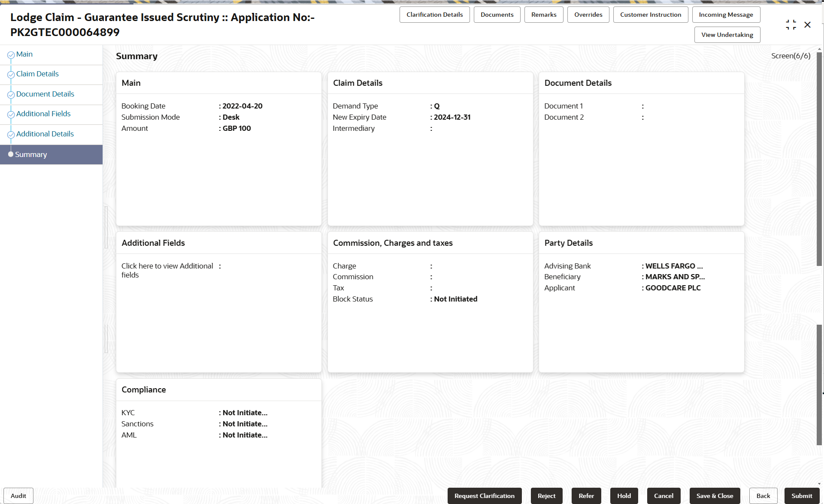The height and width of the screenshot is (504, 824).
Task: Click the Save & Close button
Action: coord(715,496)
